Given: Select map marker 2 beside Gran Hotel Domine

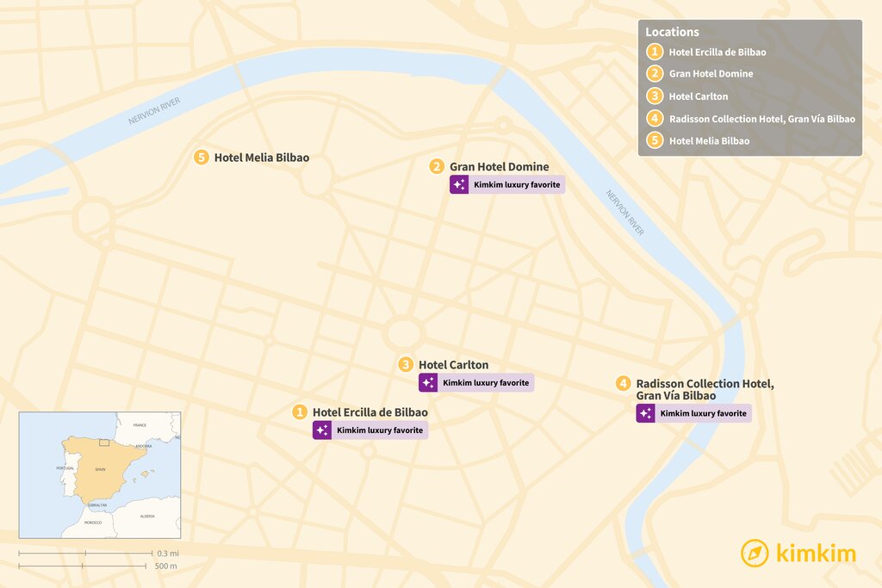Looking at the screenshot, I should pyautogui.click(x=438, y=166).
